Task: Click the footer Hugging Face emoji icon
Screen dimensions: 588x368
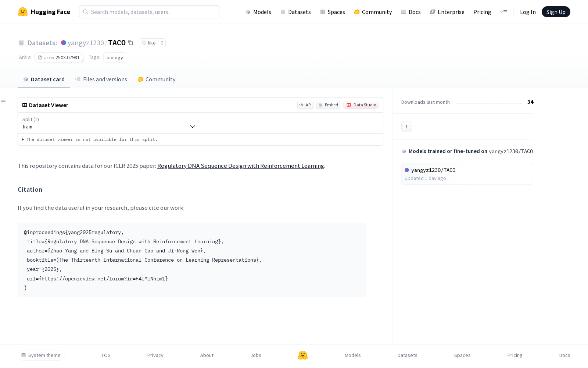Action: [303, 355]
